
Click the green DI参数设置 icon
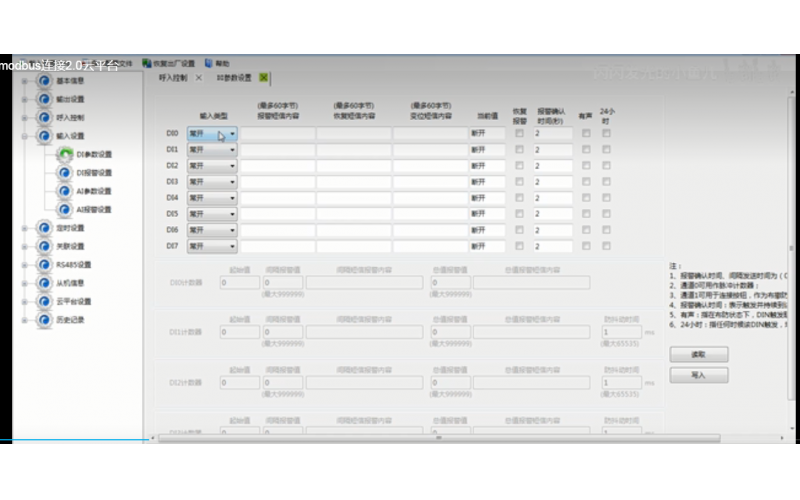pyautogui.click(x=64, y=155)
